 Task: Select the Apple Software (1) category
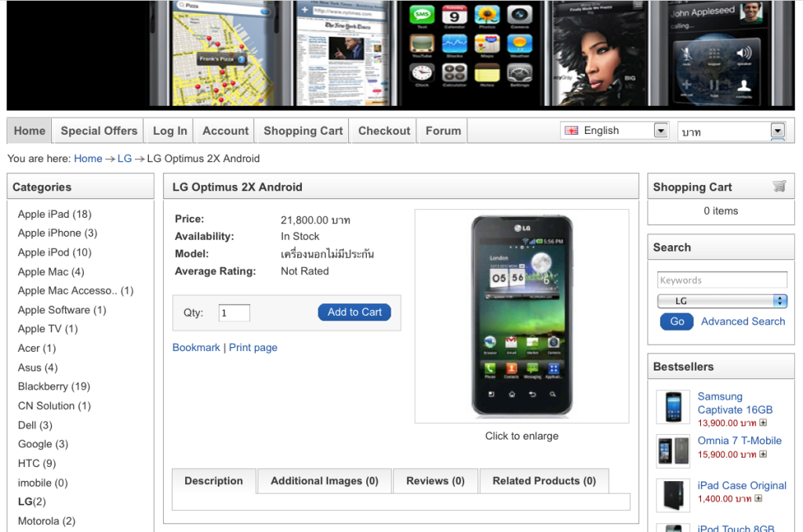point(62,310)
